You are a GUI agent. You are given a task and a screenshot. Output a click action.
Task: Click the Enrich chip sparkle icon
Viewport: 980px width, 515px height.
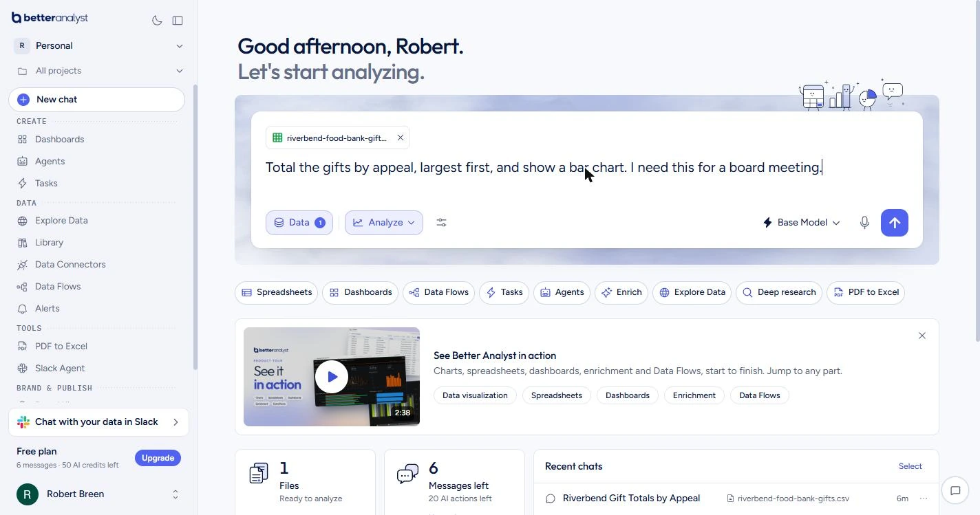(x=607, y=293)
